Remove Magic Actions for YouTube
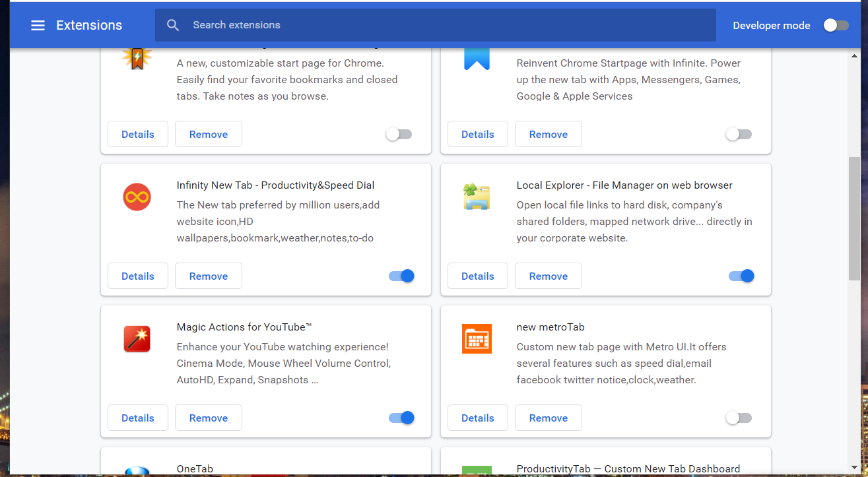 209,418
